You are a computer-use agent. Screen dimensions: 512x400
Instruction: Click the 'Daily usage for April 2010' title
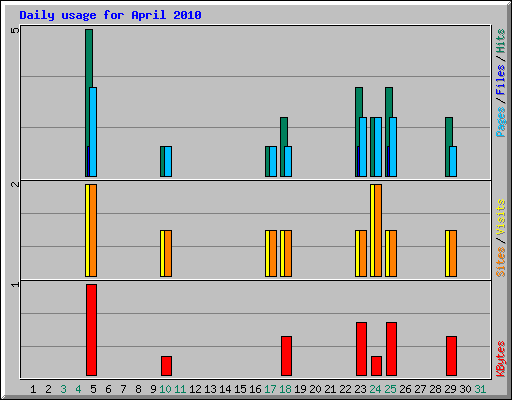pos(110,15)
